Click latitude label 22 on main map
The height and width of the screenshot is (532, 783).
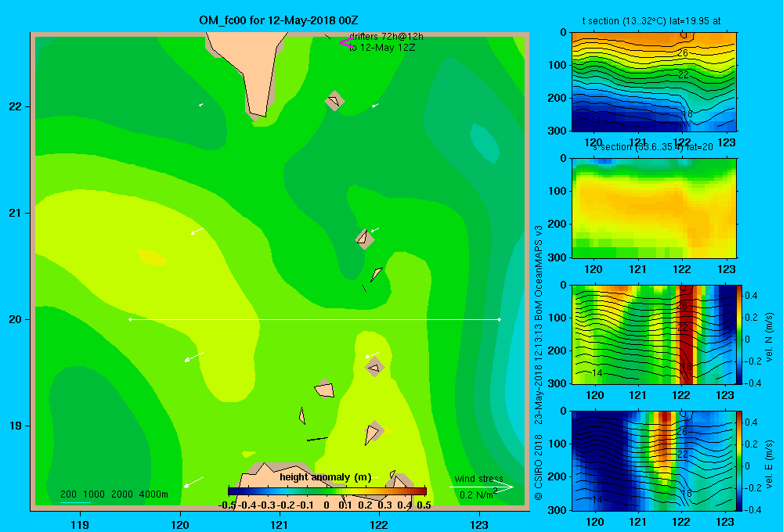(x=16, y=107)
